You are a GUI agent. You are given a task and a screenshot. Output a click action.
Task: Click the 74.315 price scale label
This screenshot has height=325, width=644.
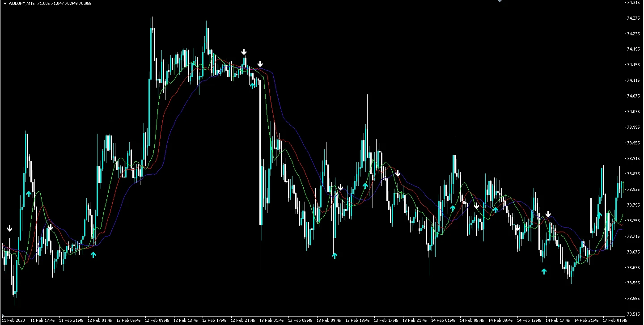[x=633, y=3]
